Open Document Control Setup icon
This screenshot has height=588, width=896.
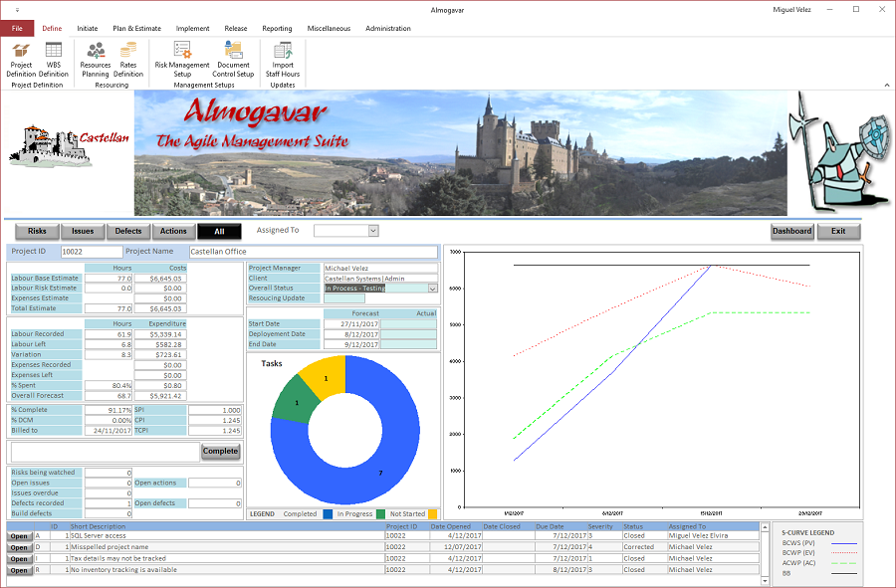(233, 60)
